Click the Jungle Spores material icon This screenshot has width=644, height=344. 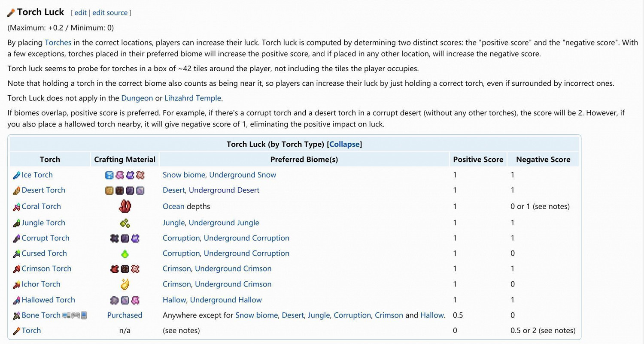coord(125,223)
